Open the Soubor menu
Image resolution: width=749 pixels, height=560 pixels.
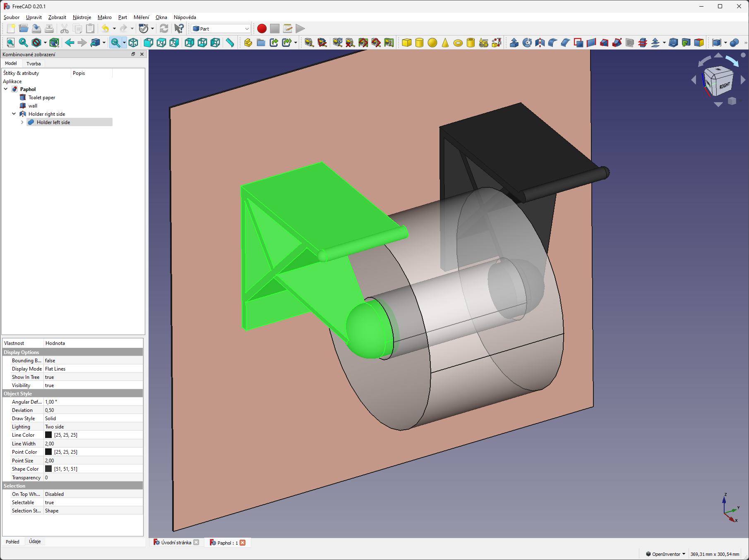coord(12,17)
